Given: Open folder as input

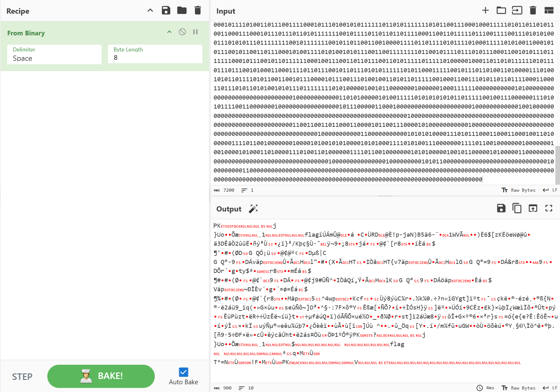Looking at the screenshot, I should point(501,11).
